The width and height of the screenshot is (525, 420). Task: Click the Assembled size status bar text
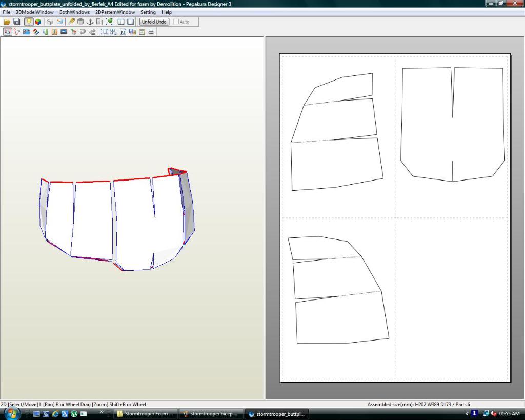click(x=418, y=404)
